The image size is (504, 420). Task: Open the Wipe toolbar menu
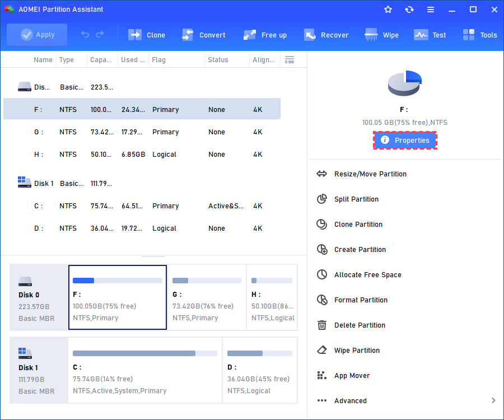(381, 35)
